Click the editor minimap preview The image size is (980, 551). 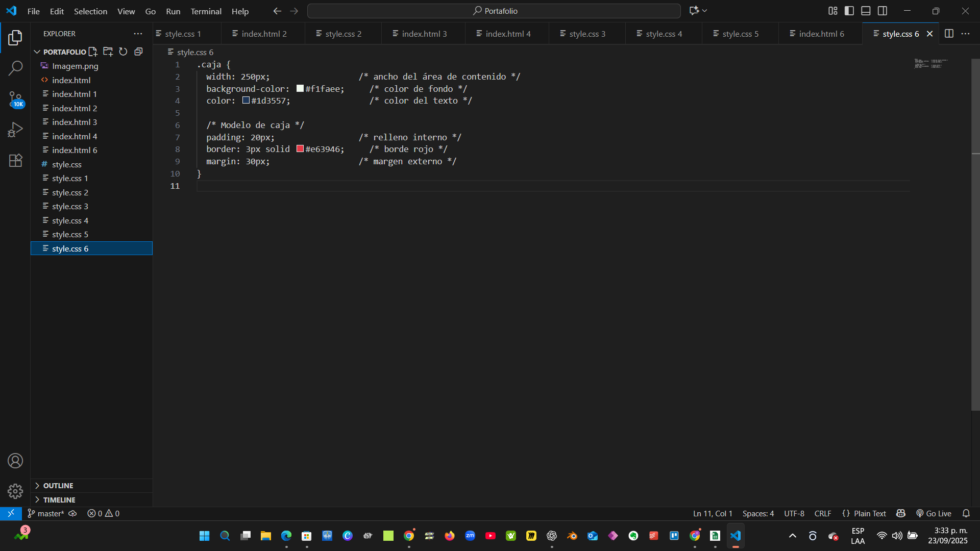coord(931,64)
